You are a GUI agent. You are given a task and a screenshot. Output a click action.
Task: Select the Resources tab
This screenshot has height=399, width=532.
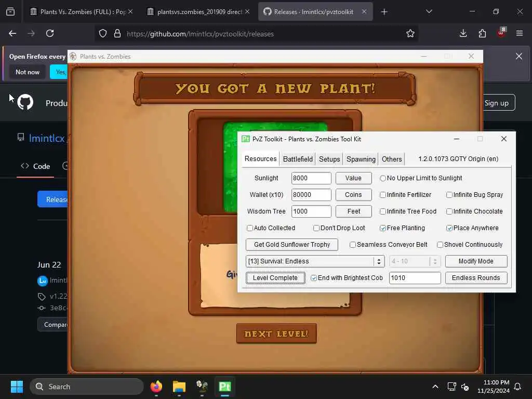click(x=261, y=159)
